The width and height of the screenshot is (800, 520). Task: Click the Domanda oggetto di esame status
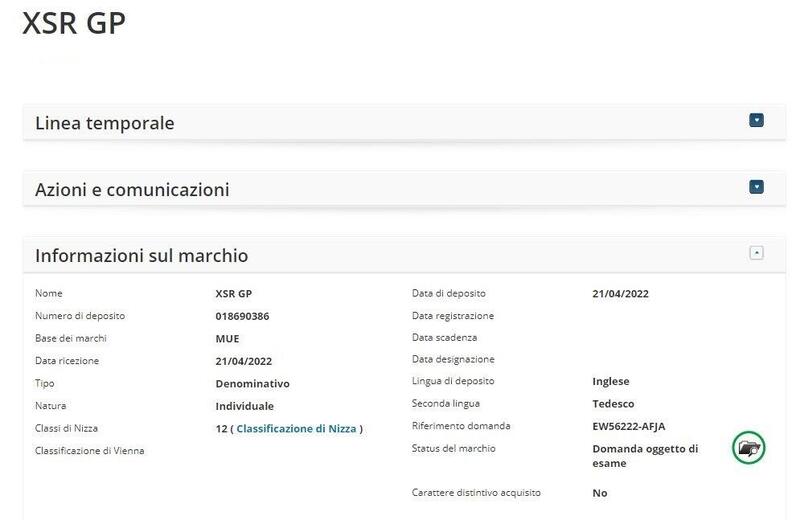(645, 455)
